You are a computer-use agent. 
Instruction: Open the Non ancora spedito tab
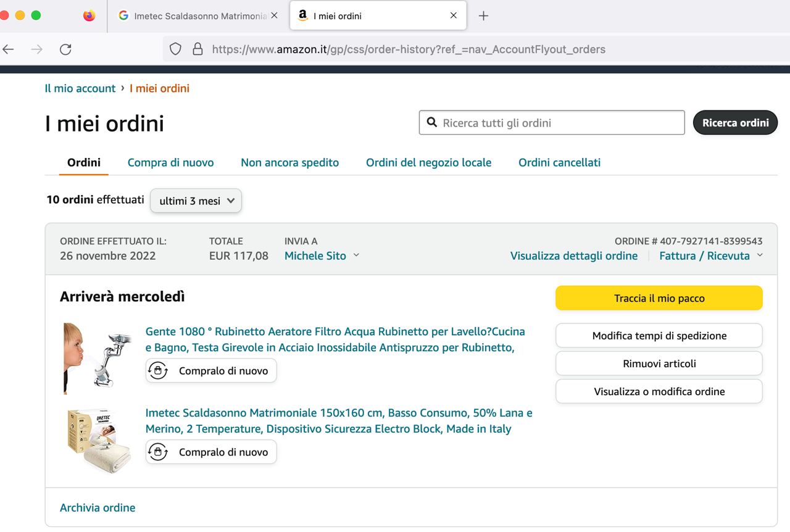tap(290, 162)
